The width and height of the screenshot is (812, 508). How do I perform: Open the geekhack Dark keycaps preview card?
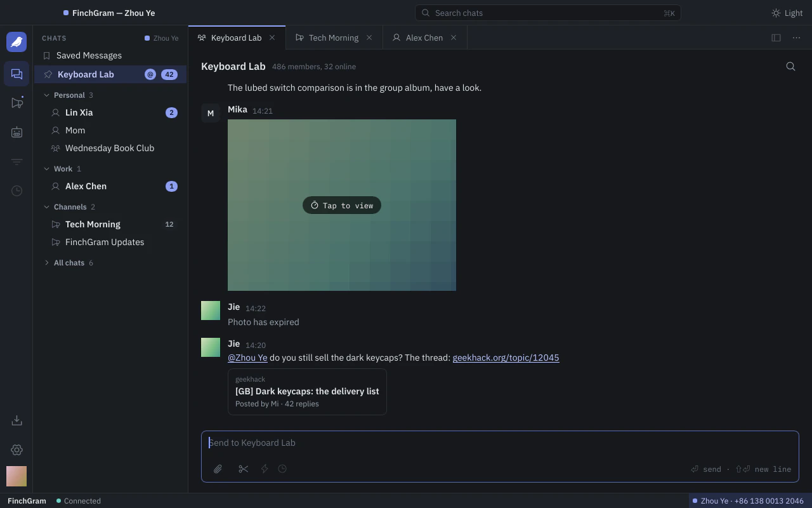(x=307, y=392)
